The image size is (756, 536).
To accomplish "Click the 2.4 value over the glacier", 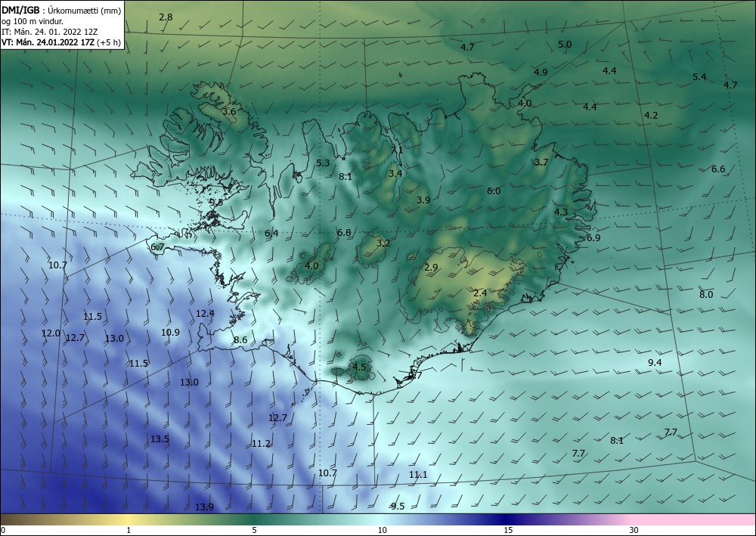I will click(x=480, y=293).
